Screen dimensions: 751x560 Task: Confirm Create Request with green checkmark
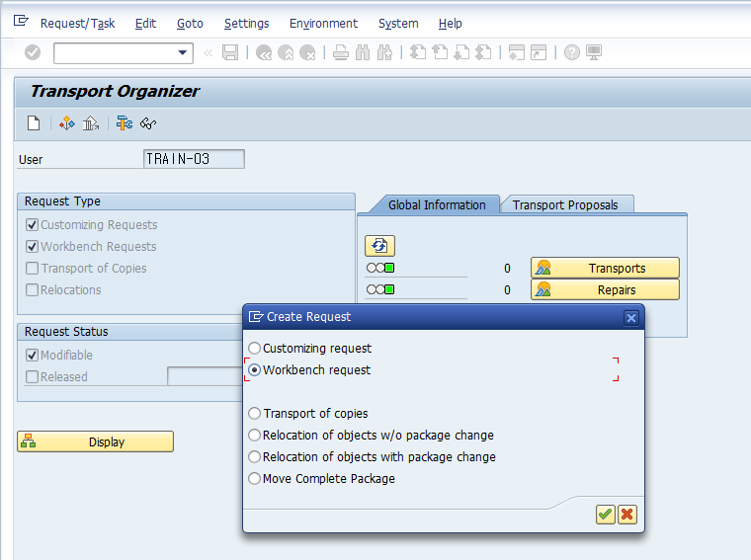[606, 515]
